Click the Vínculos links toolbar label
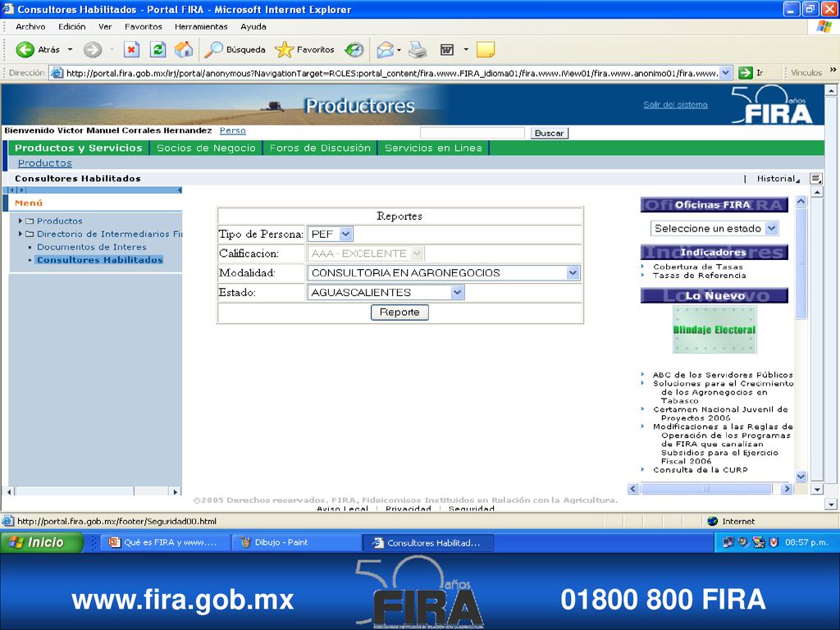The width and height of the screenshot is (840, 630). pyautogui.click(x=806, y=73)
